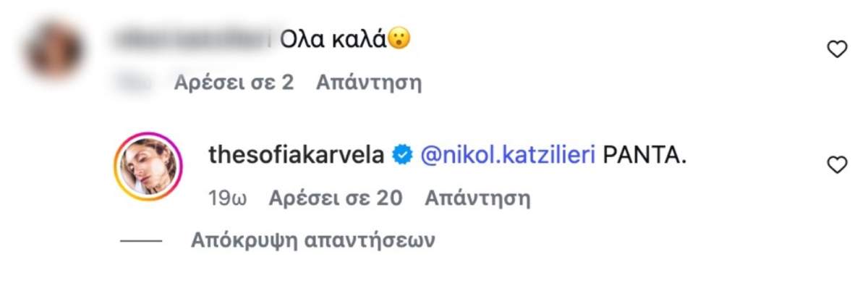Like thesofiakarvela's reply with the heart icon
This screenshot has height=291, width=868.
pos(837,166)
